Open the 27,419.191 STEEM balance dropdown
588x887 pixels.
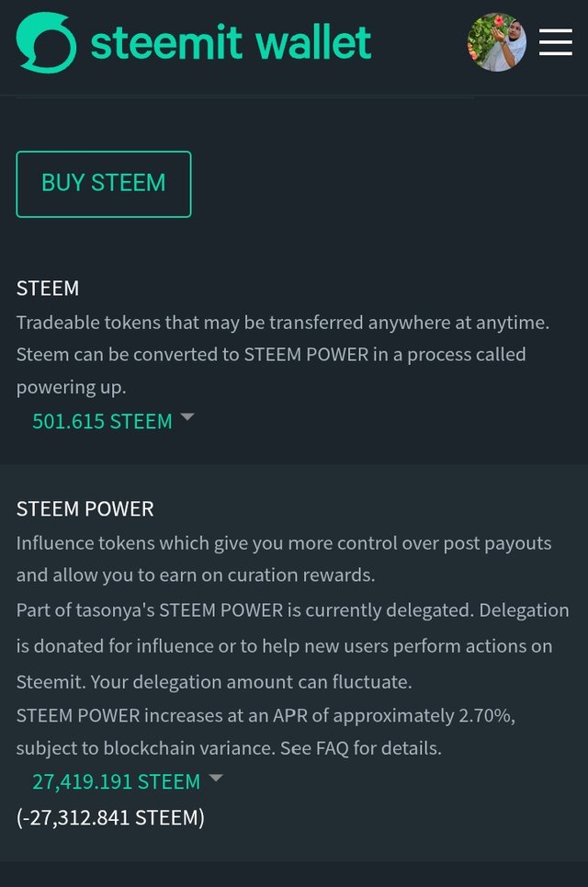(117, 782)
